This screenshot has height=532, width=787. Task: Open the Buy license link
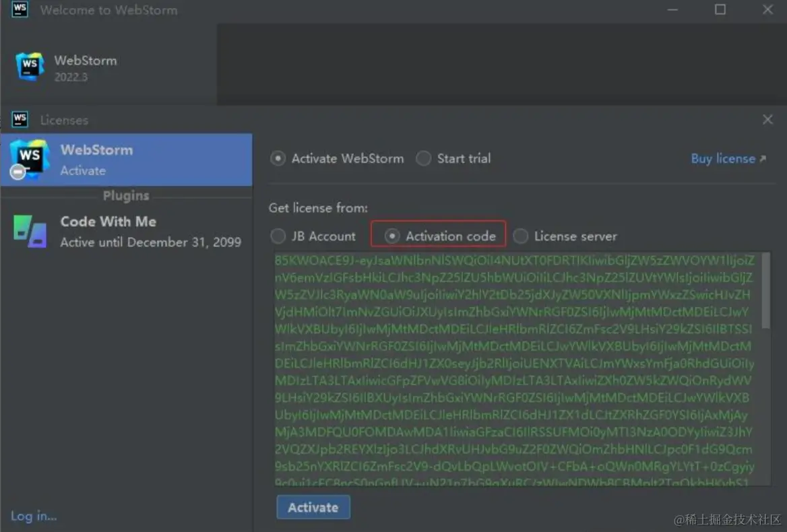[x=728, y=158]
